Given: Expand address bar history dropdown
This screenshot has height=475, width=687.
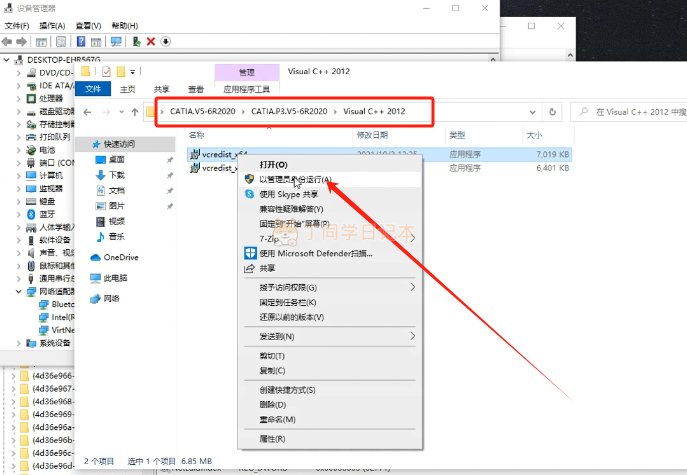Looking at the screenshot, I should click(x=532, y=112).
